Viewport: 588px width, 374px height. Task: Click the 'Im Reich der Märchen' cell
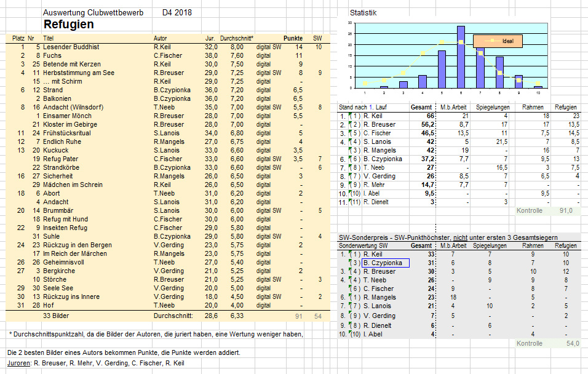pos(75,254)
